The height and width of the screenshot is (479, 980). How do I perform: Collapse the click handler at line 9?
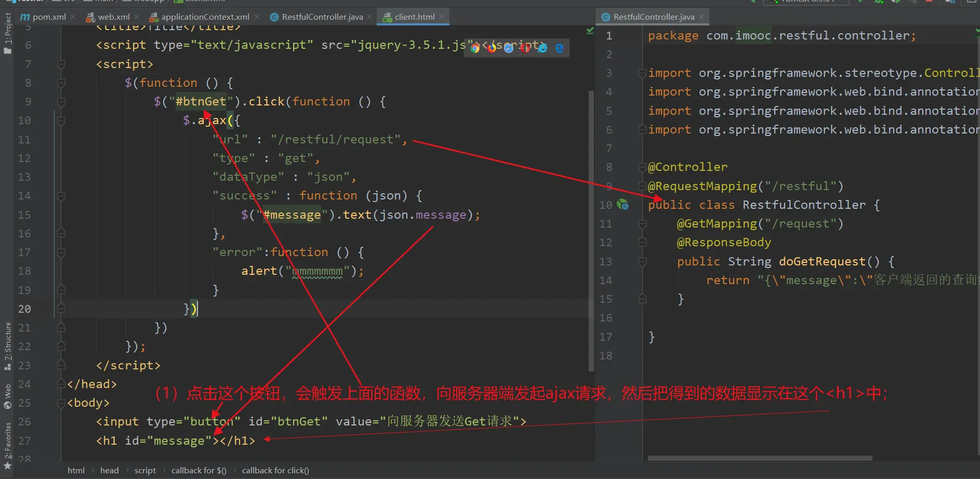point(61,102)
